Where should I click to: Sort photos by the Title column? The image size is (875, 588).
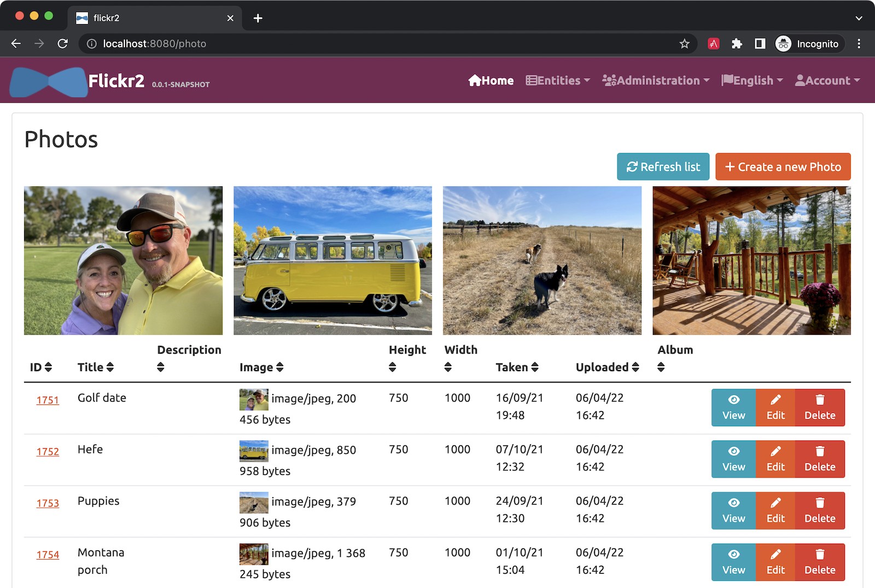tap(96, 367)
